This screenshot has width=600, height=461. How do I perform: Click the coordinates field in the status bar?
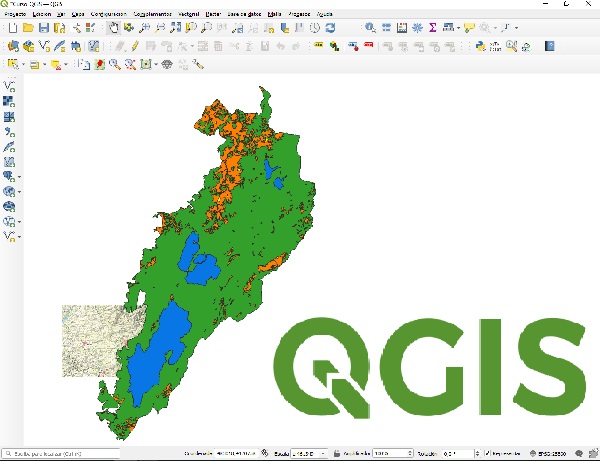pos(236,453)
